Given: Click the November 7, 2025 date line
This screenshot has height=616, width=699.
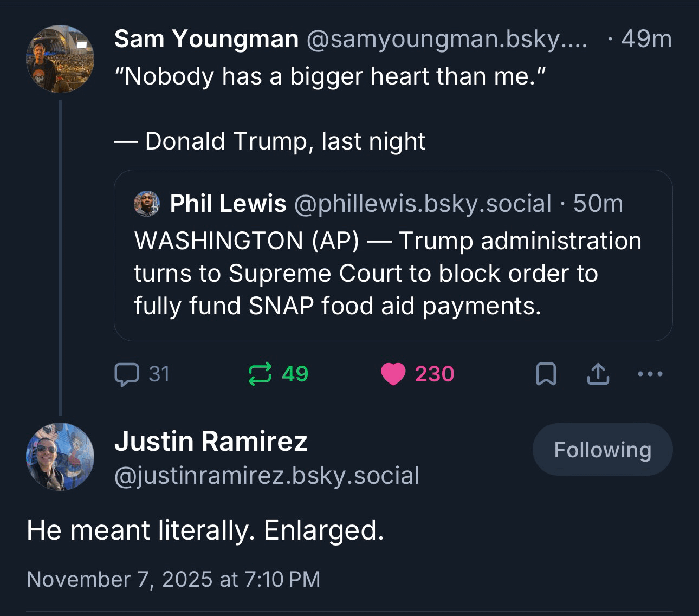Looking at the screenshot, I should tap(173, 579).
